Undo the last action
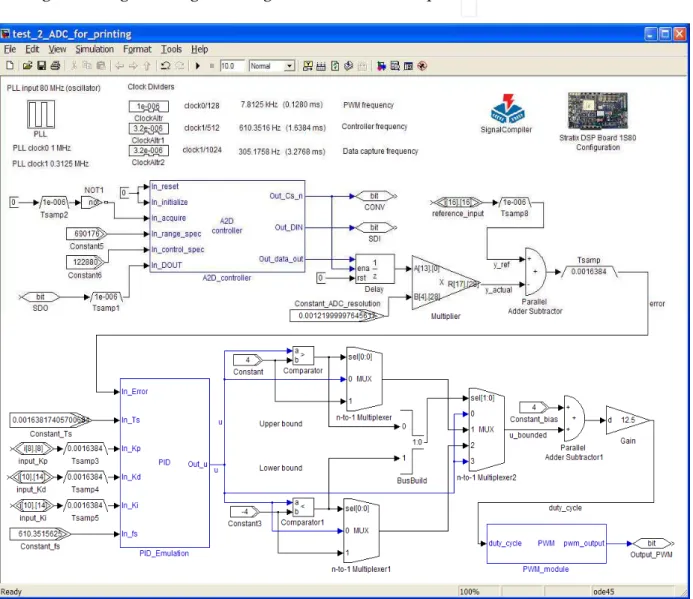693x599 pixels. [165, 66]
